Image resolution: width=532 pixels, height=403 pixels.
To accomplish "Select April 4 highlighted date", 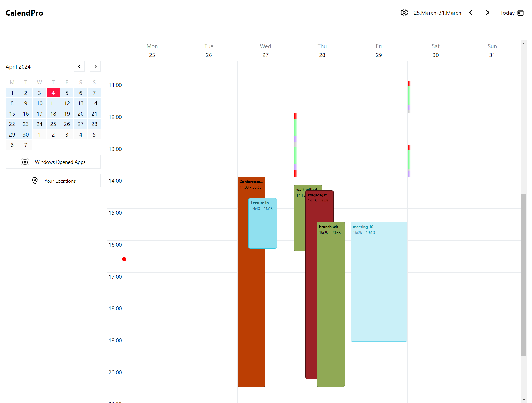I will click(53, 93).
